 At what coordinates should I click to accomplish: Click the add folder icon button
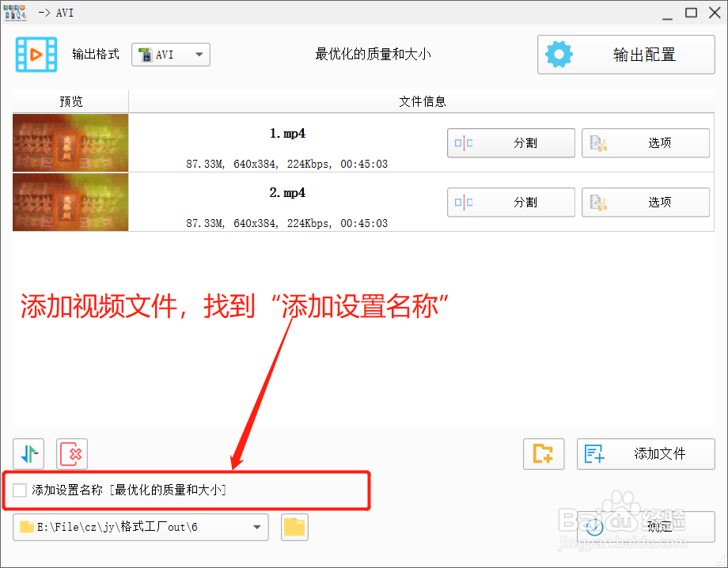(x=544, y=454)
